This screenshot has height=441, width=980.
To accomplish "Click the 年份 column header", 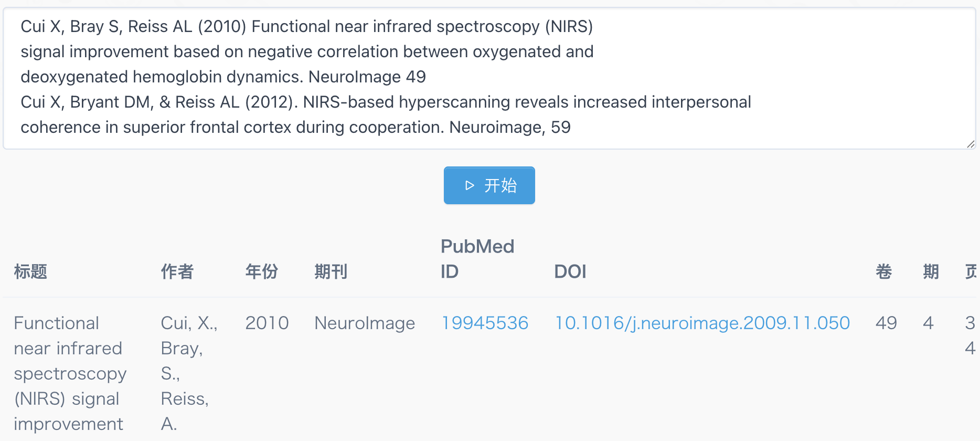I will pos(262,271).
